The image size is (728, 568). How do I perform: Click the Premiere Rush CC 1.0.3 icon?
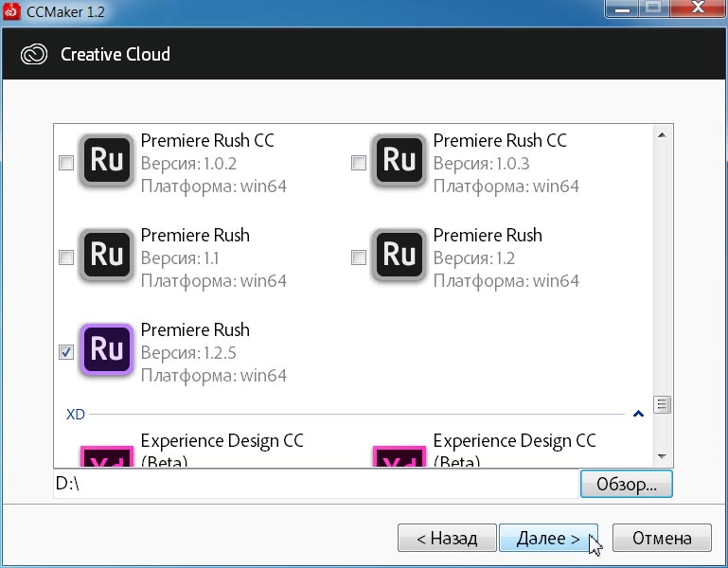pyautogui.click(x=399, y=160)
